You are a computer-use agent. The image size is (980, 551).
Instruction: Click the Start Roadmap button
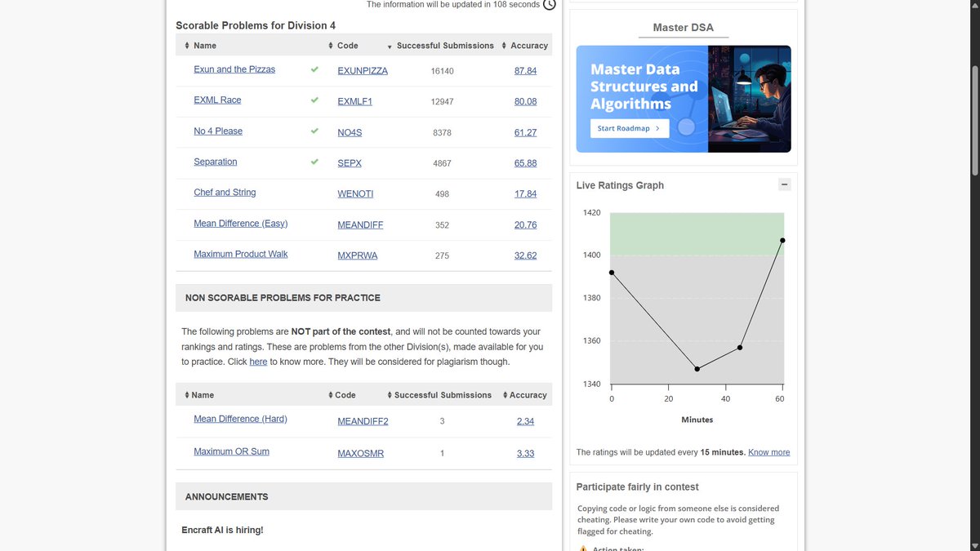[x=629, y=128]
